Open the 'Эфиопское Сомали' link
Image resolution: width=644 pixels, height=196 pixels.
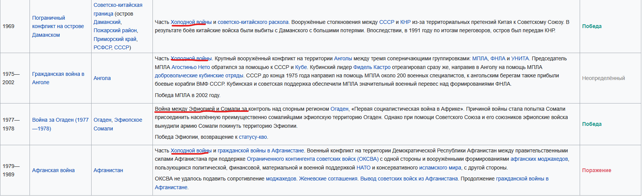118,124
